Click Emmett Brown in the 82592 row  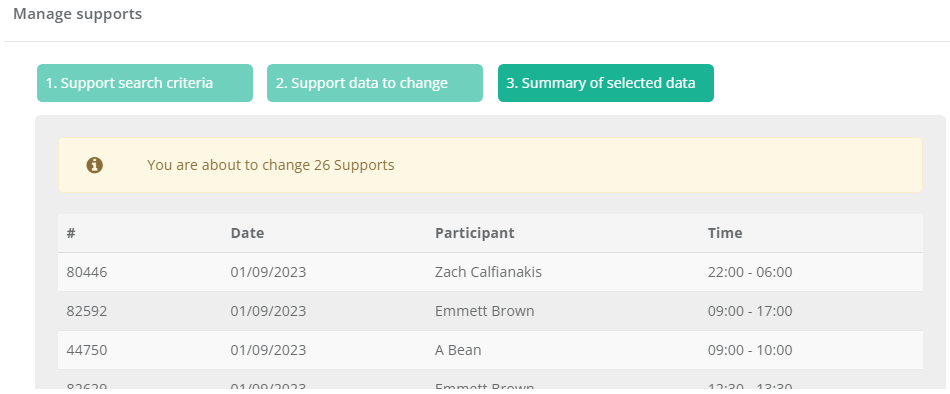pyautogui.click(x=485, y=311)
